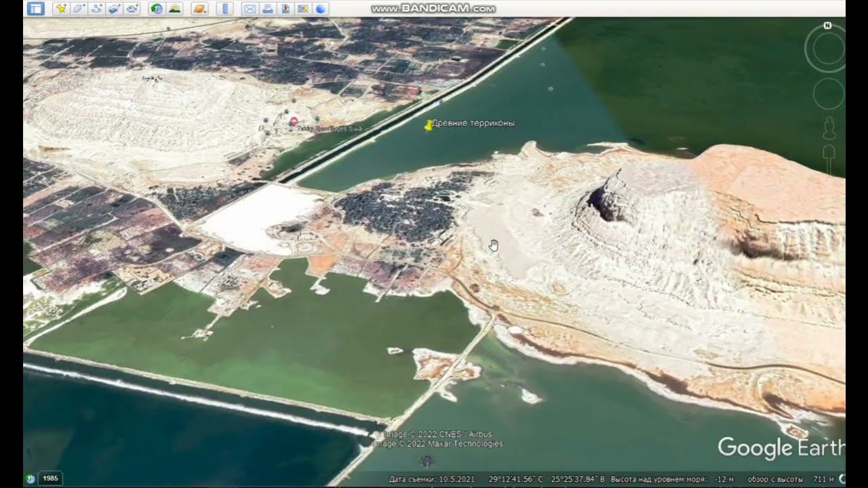Email the current view
868x488 pixels.
(x=250, y=9)
